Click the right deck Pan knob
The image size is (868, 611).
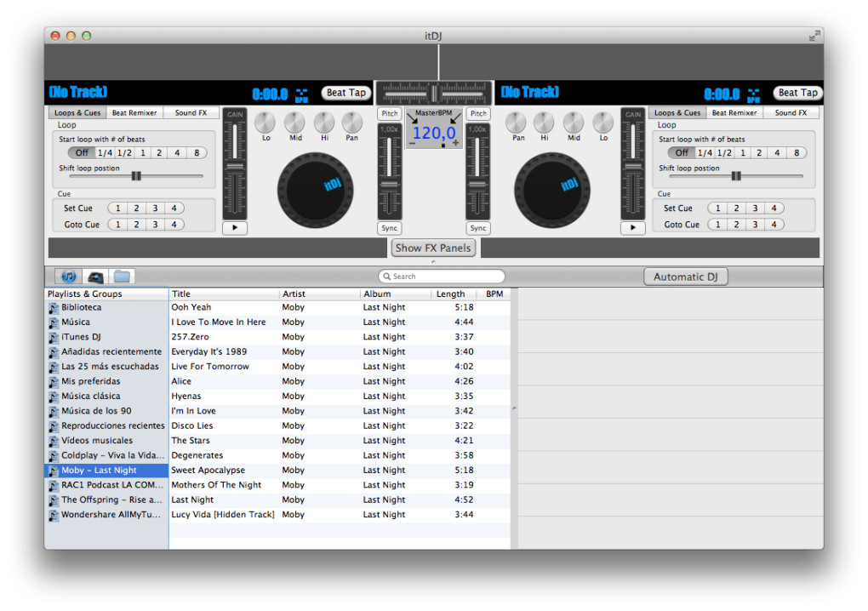pos(517,123)
